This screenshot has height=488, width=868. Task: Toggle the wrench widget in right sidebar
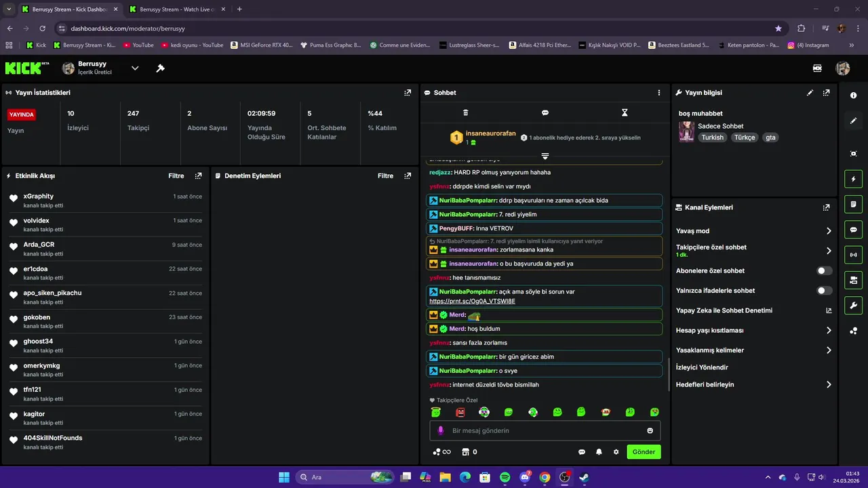pyautogui.click(x=853, y=305)
